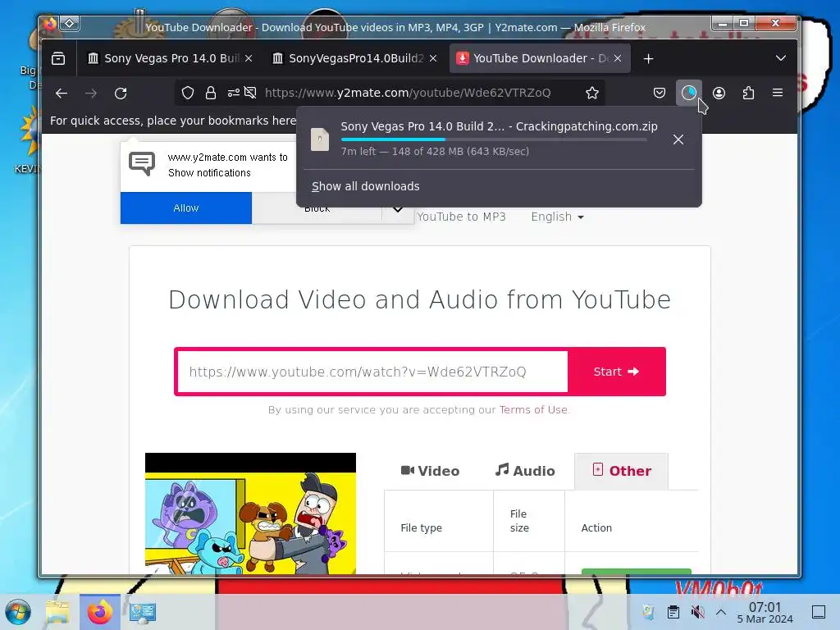Open the English language dropdown
Viewport: 840px width, 630px height.
(557, 217)
